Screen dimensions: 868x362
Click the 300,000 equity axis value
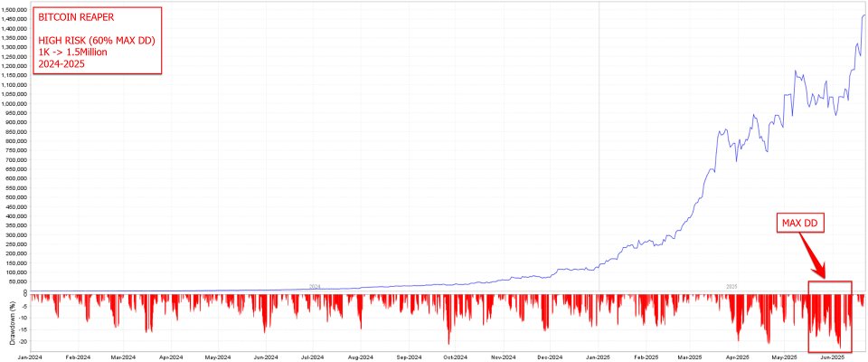pos(17,235)
